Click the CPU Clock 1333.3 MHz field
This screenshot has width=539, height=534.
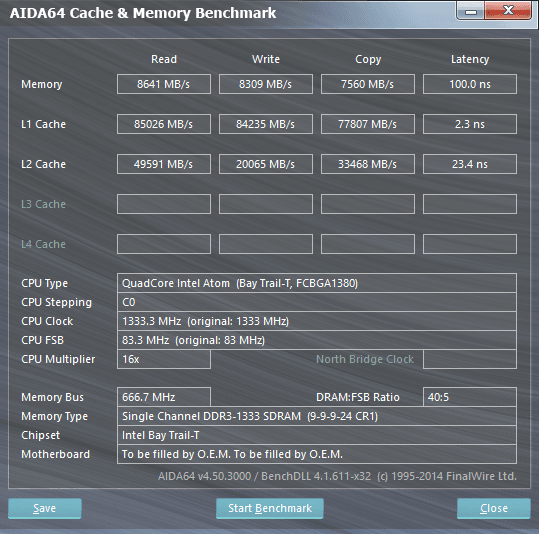tap(317, 321)
